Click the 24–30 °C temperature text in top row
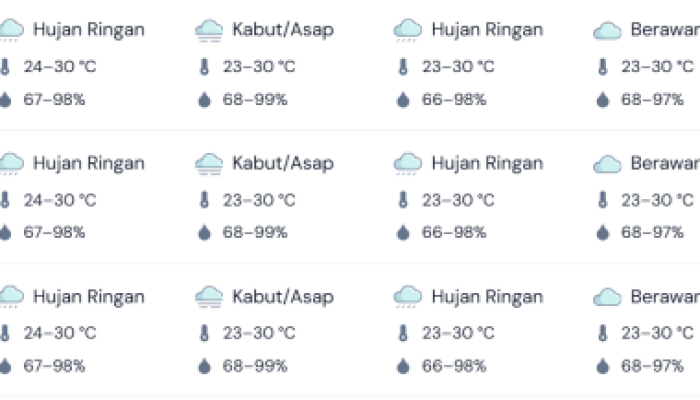The width and height of the screenshot is (700, 400). tap(60, 67)
